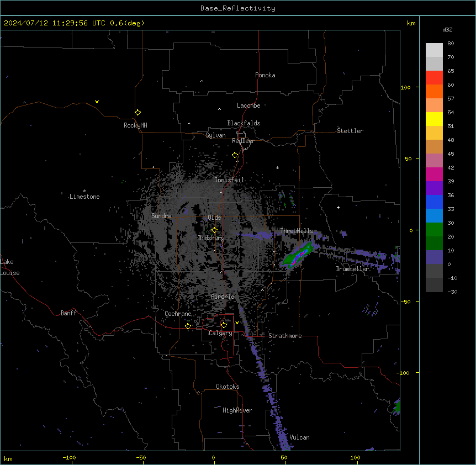Click the Base_Reflectivity title
Image resolution: width=476 pixels, height=465 pixels.
click(x=238, y=8)
